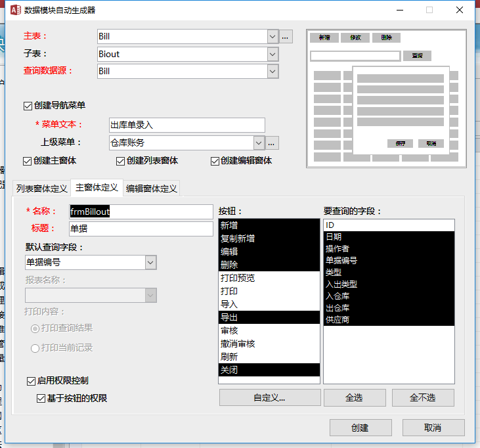Switch to the 编辑窗体定义 tab
Image resolution: width=480 pixels, height=448 pixels.
152,189
